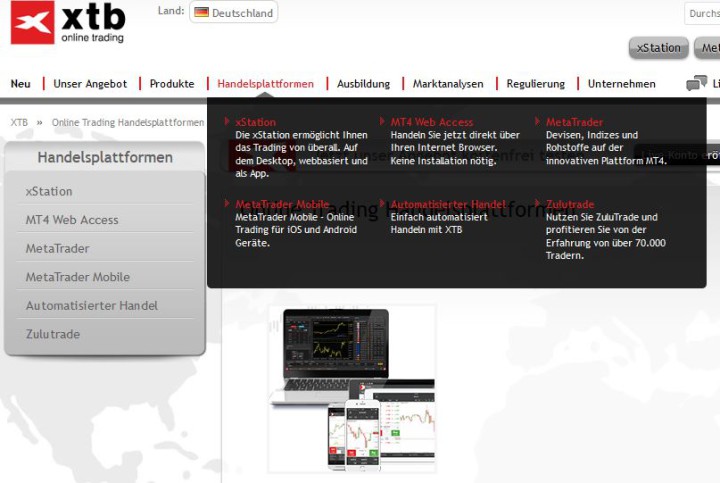Click 'Handeln Sie jetzt direkt über' description

[x=455, y=148]
